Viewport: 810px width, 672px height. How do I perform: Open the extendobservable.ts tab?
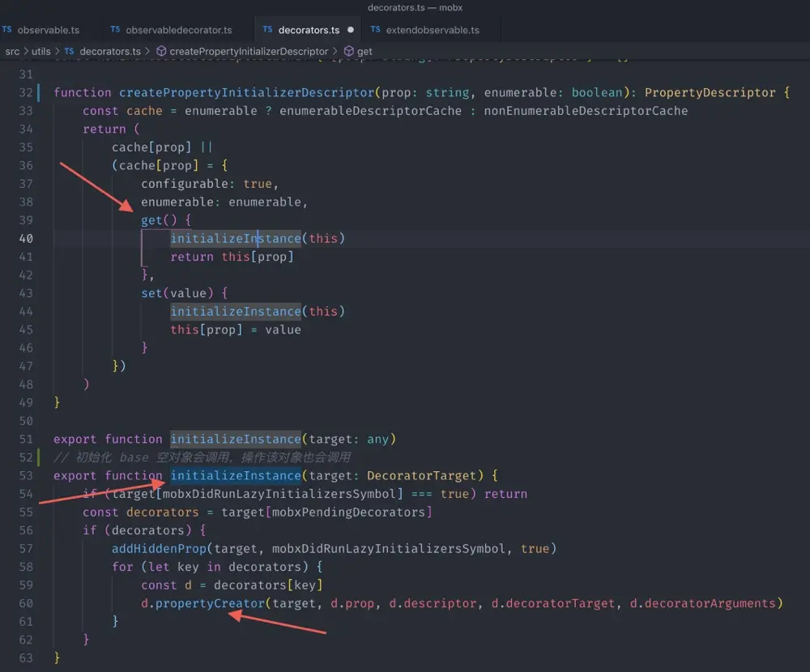click(432, 30)
